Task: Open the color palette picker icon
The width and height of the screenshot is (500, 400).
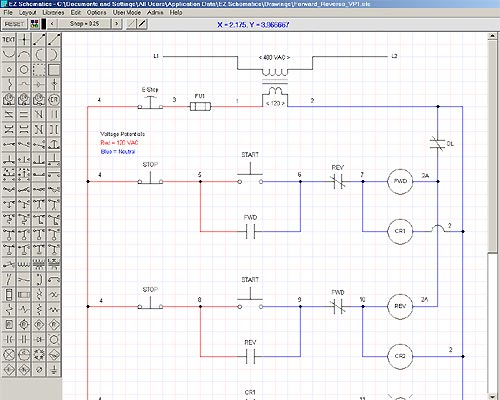Action: (34, 24)
